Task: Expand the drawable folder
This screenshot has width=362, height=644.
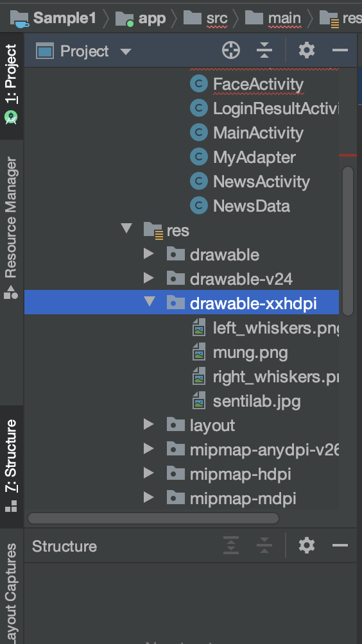Action: pos(149,254)
